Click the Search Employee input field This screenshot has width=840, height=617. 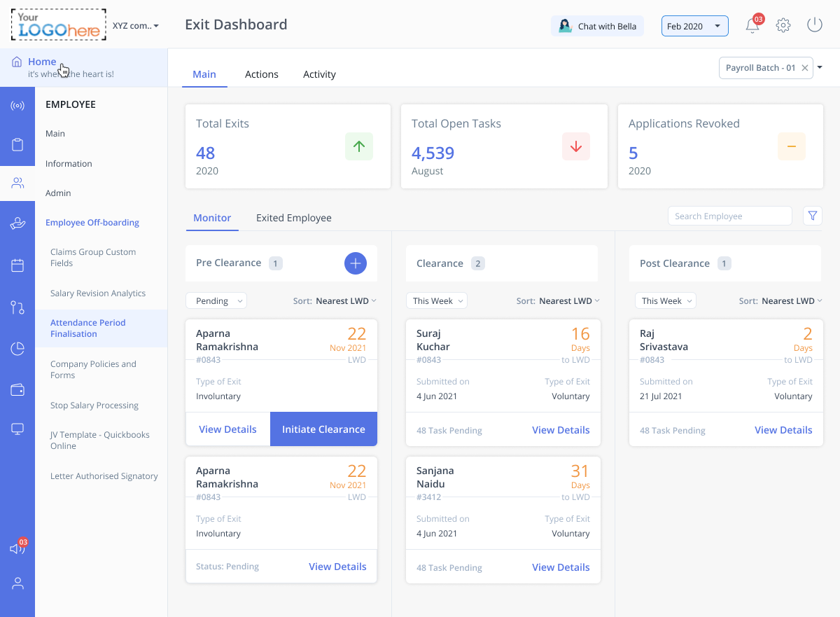729,216
